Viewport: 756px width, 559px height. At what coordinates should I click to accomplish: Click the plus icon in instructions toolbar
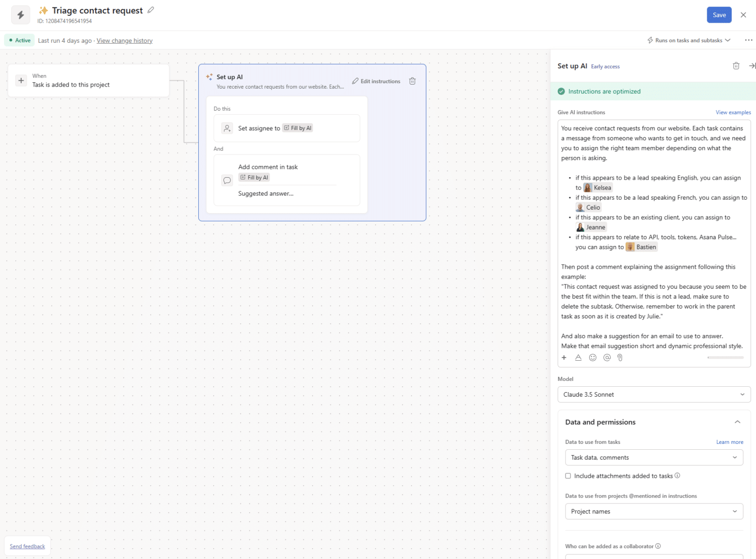click(564, 358)
